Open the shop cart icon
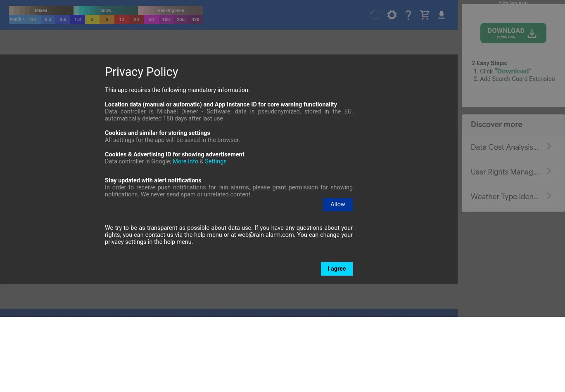 (x=425, y=15)
